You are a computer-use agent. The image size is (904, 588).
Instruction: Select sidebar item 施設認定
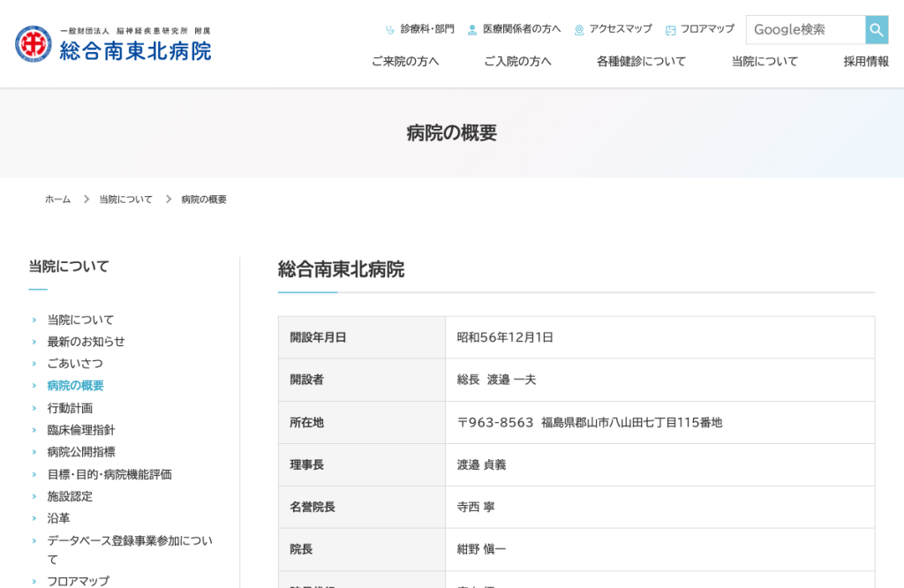click(70, 496)
